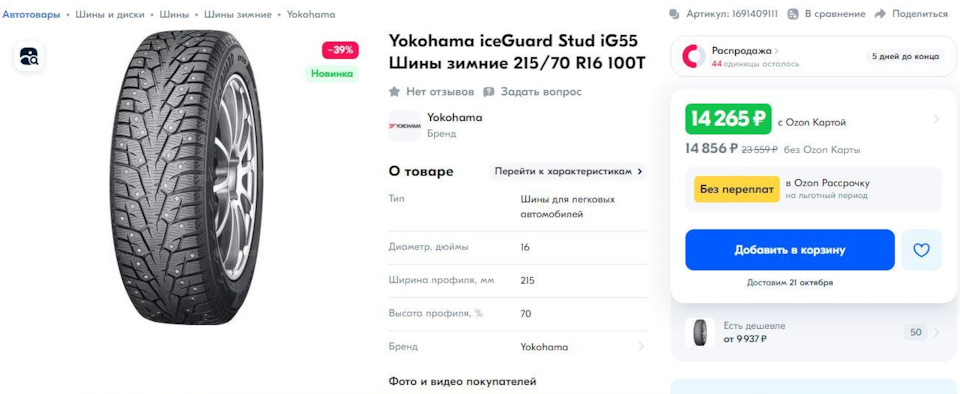Click the Добавить в корзину button
The height and width of the screenshot is (394, 960).
(790, 250)
